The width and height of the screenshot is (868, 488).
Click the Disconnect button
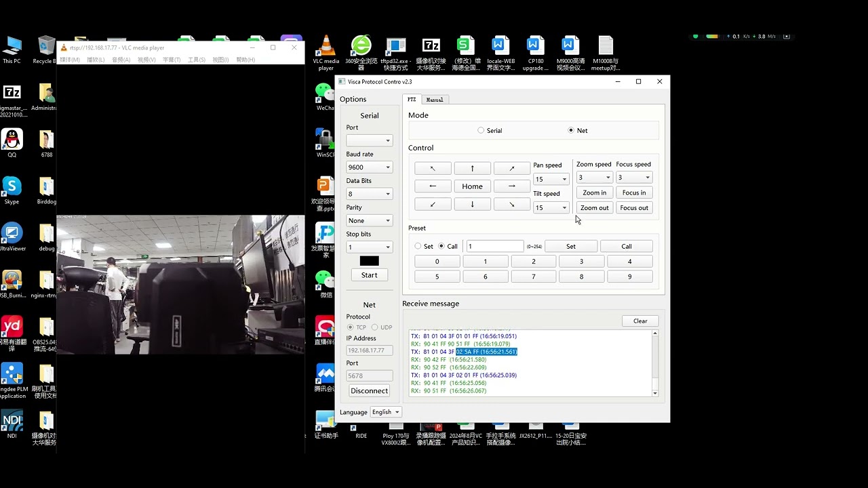pyautogui.click(x=369, y=390)
